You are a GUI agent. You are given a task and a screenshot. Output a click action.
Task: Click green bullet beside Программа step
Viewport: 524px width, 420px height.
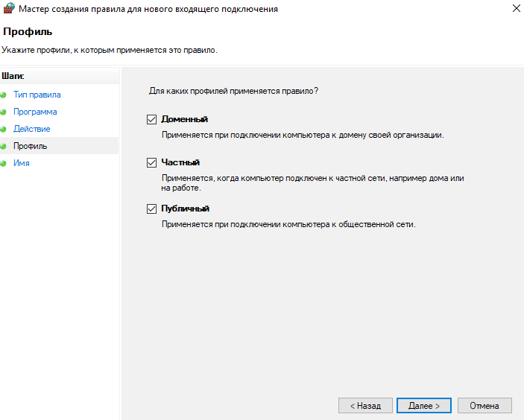point(3,112)
